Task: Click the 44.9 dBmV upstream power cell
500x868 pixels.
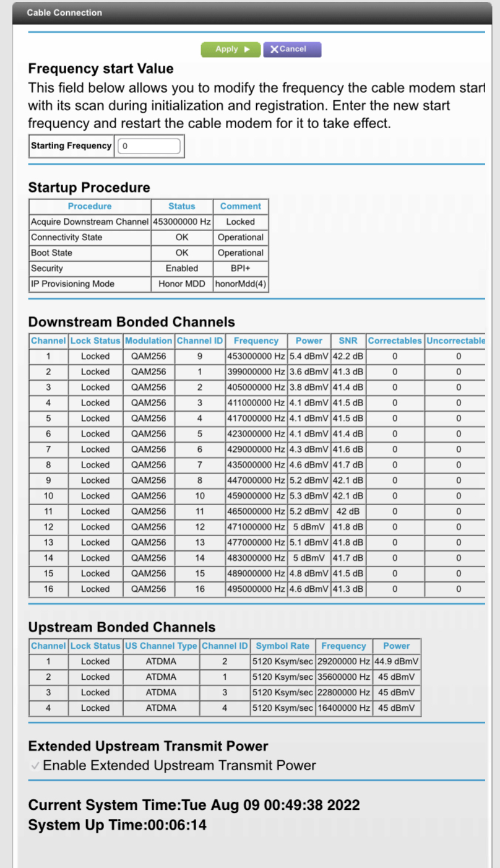Action: pyautogui.click(x=397, y=661)
